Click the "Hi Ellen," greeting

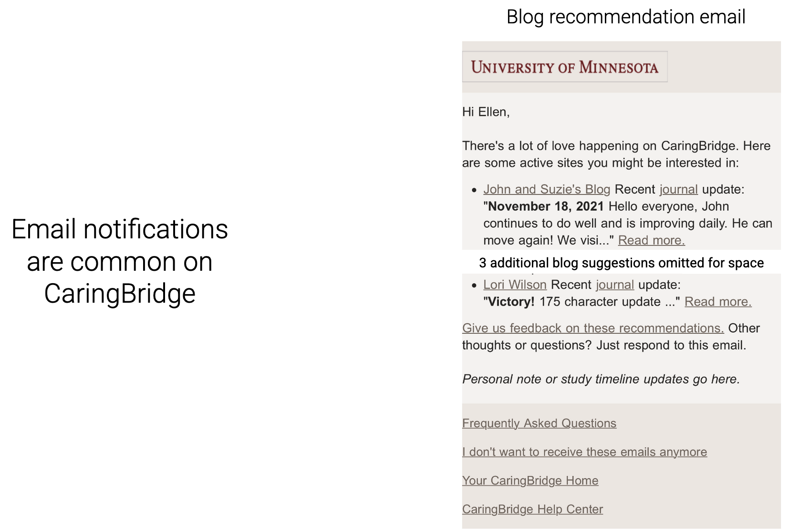[x=486, y=112]
